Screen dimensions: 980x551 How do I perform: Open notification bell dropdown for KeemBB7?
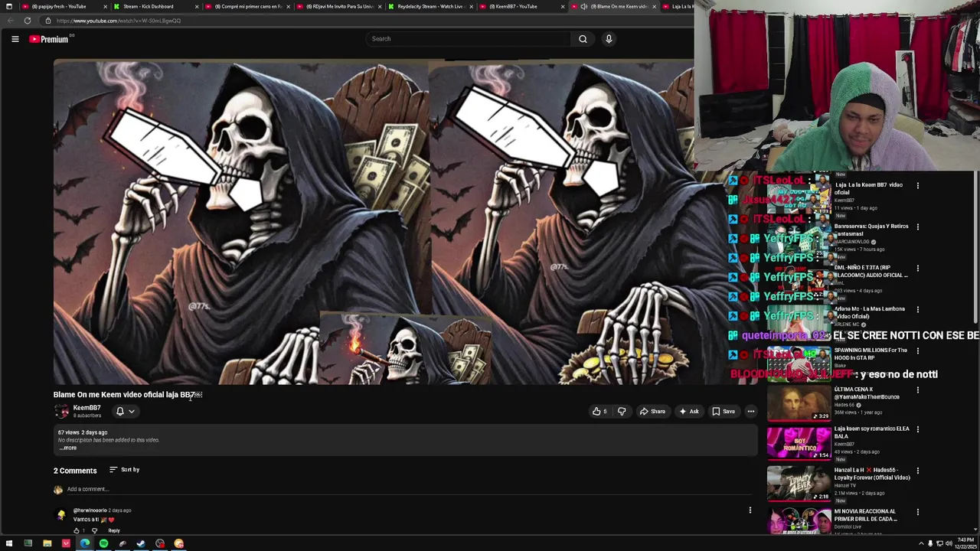pyautogui.click(x=125, y=412)
